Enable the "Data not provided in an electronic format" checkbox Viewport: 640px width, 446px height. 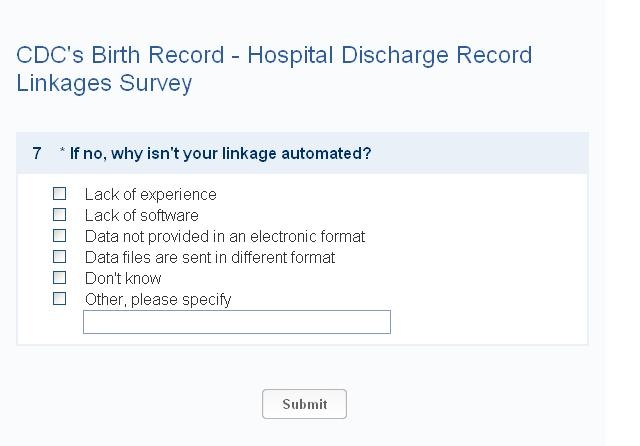coord(60,236)
